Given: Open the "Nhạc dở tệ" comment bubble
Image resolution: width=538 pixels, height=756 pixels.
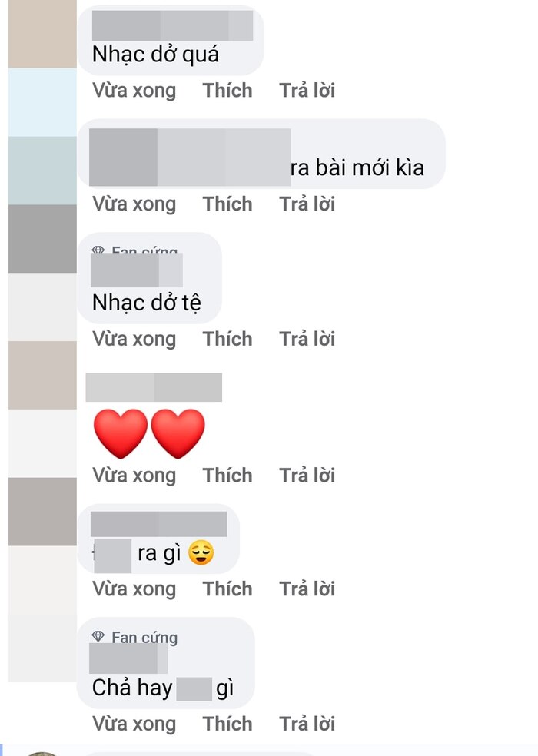Looking at the screenshot, I should coord(149,278).
